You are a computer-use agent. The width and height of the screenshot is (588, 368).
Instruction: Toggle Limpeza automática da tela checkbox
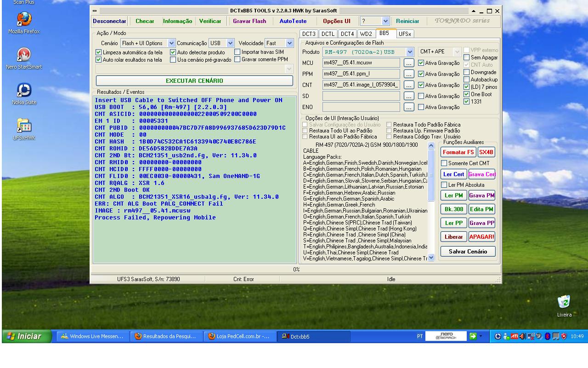(x=98, y=52)
